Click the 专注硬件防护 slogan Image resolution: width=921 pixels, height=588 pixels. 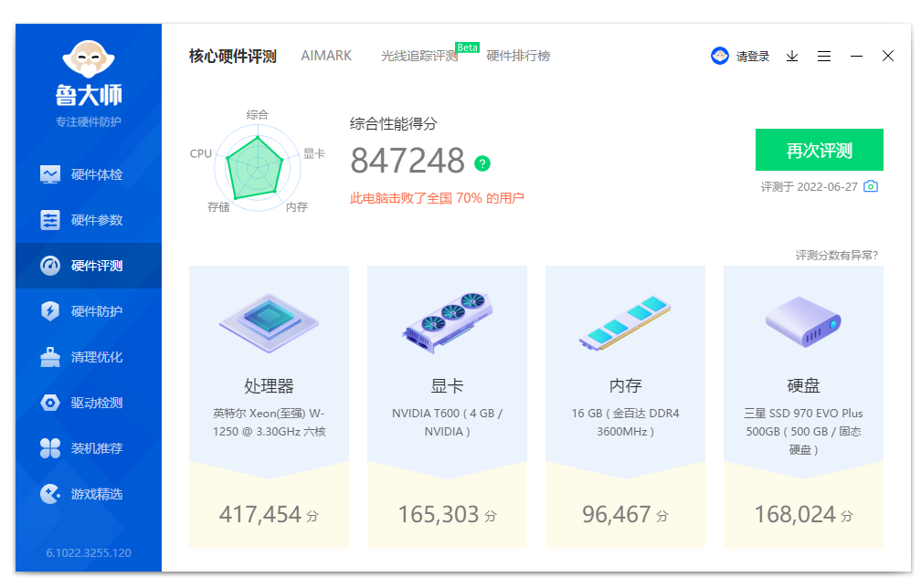(89, 121)
